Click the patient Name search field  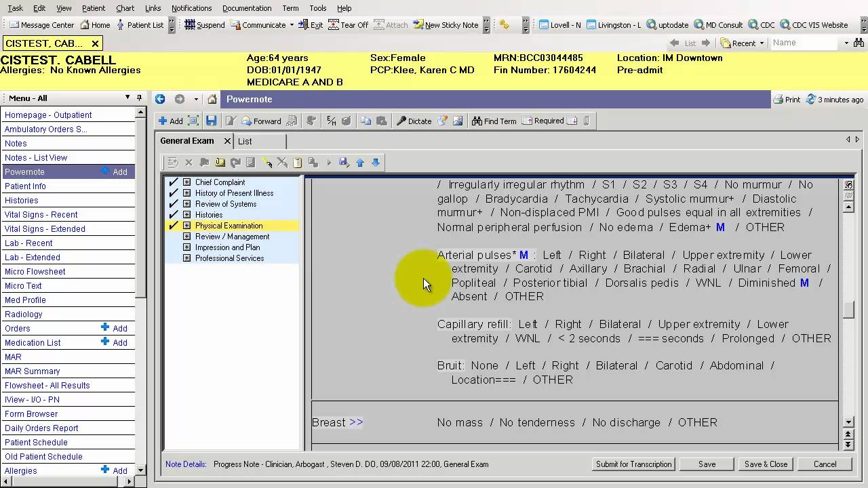[805, 43]
